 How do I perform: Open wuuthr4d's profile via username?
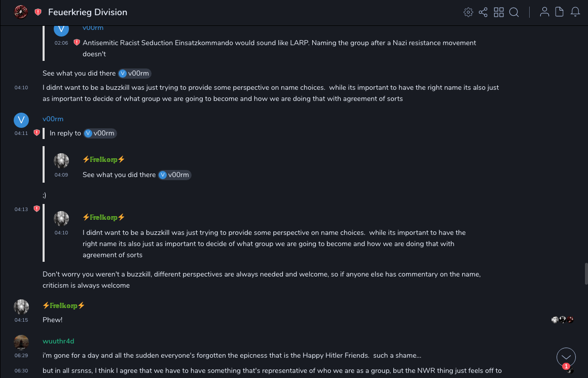(x=58, y=341)
